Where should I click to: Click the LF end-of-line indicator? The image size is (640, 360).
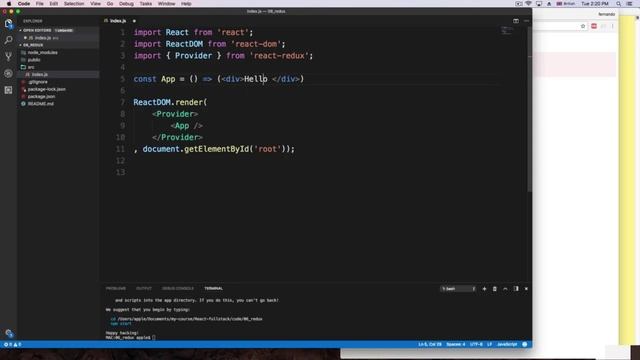tap(489, 344)
